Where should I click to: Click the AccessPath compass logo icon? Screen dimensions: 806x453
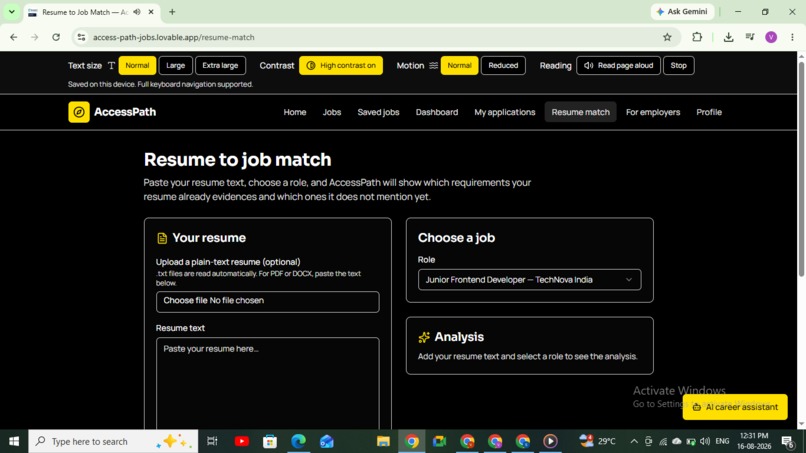coord(79,112)
